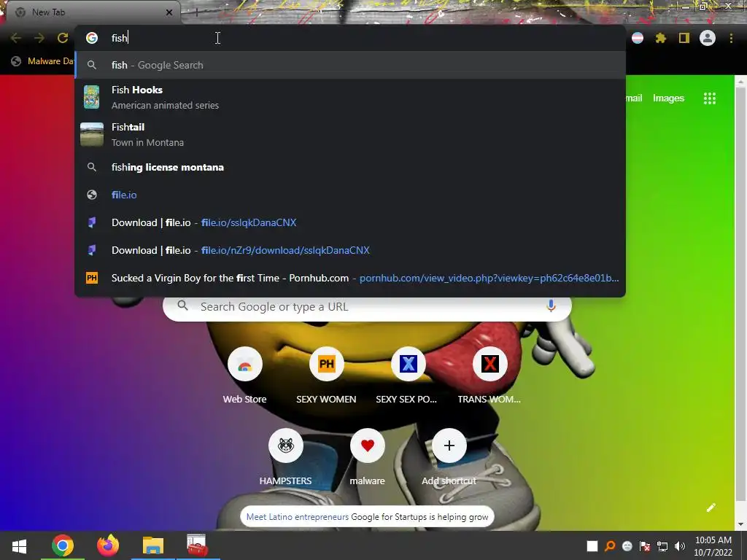Click the browser forward arrow
This screenshot has width=747, height=560.
click(39, 38)
